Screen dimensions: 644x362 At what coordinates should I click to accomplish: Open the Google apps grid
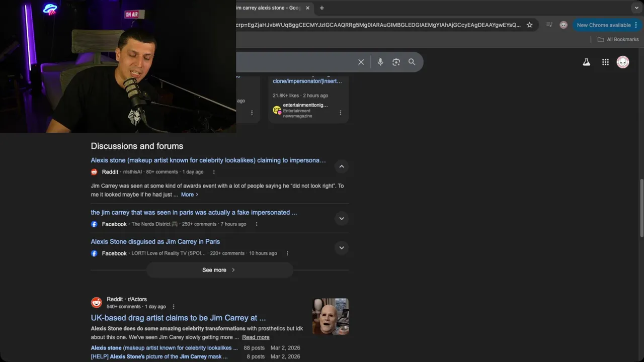point(605,62)
